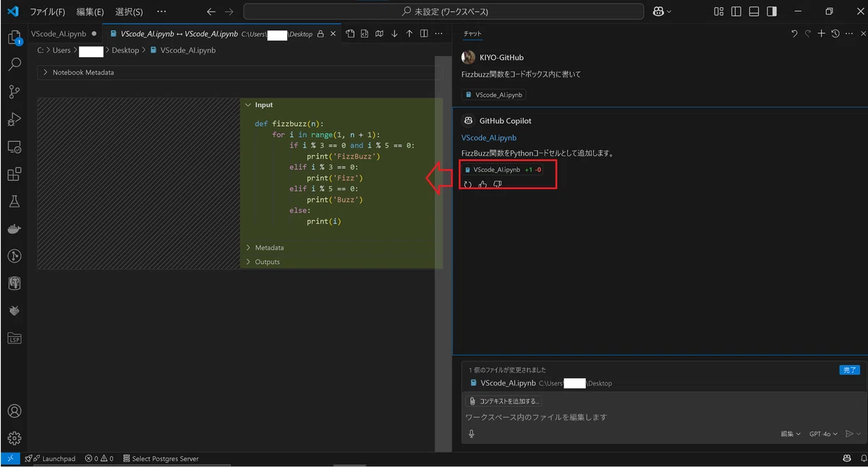Open the Docker view in activity bar
This screenshot has height=467, width=868.
(14, 229)
